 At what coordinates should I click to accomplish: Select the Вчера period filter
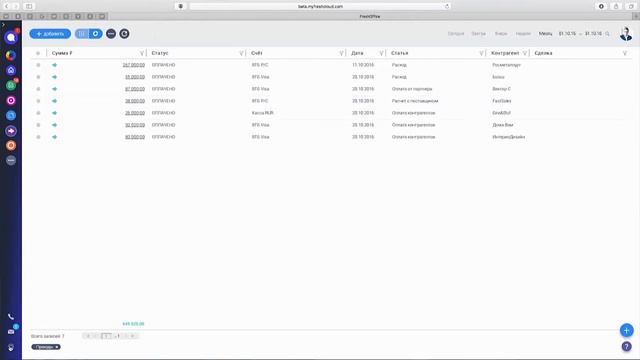click(x=501, y=33)
